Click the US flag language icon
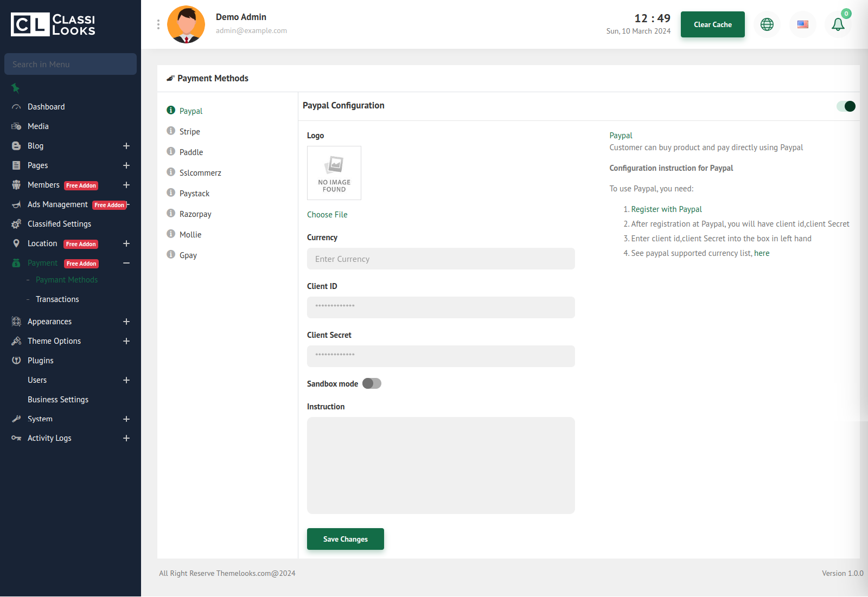 803,24
